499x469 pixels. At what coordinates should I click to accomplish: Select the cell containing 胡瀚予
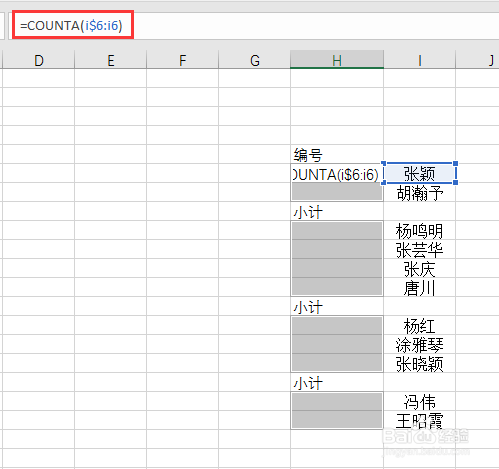420,192
